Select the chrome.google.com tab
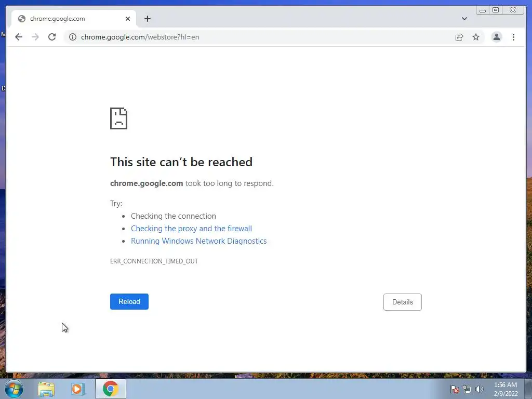The width and height of the screenshot is (532, 399). 74,19
